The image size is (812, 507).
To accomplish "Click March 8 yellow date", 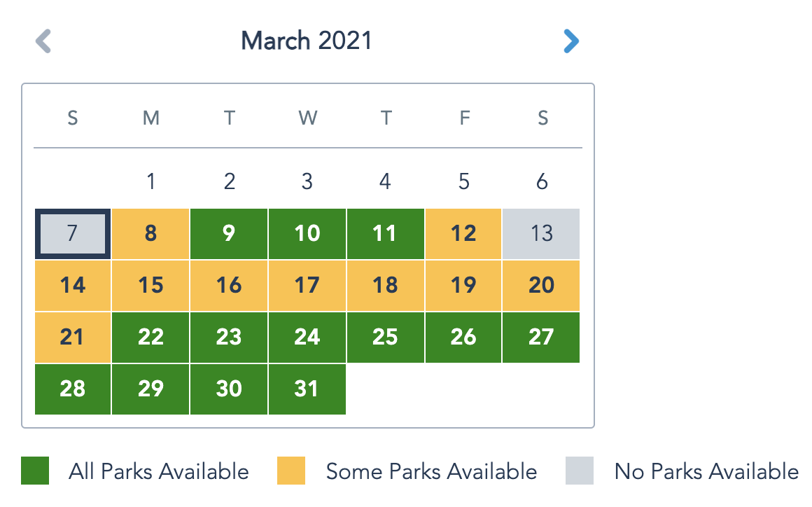I will 150,234.
